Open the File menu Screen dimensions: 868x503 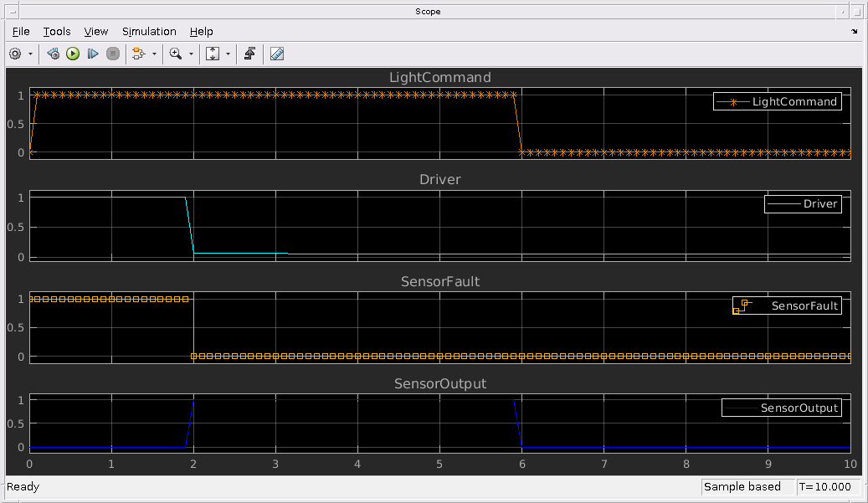(21, 31)
